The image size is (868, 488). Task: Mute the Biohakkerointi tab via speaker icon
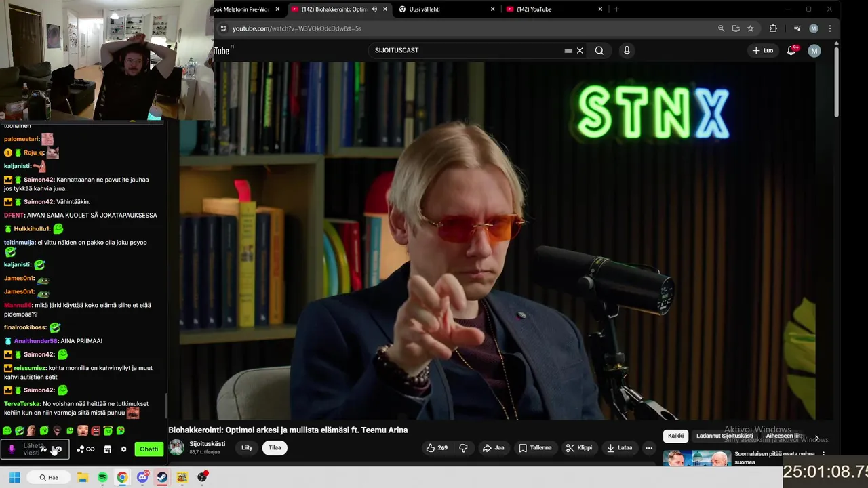374,9
